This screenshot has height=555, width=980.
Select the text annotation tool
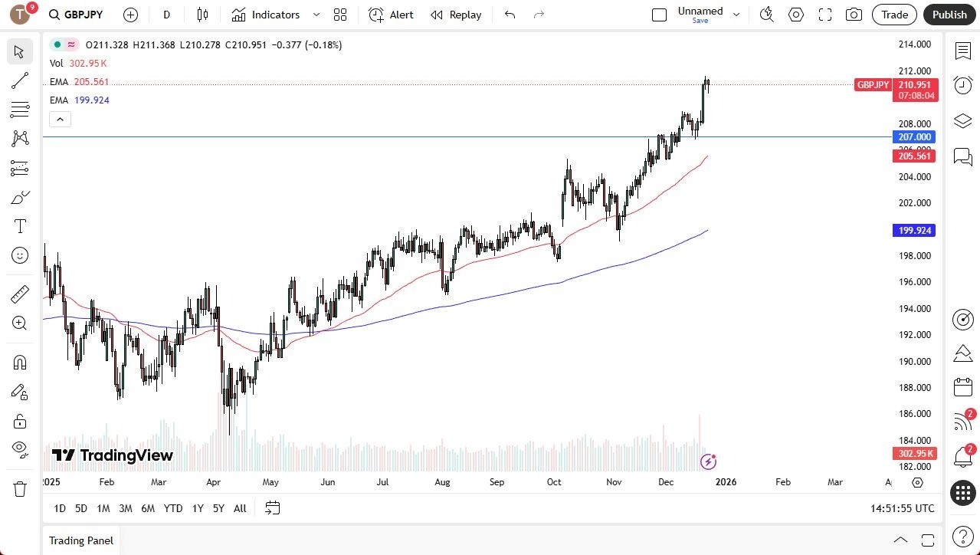20,226
